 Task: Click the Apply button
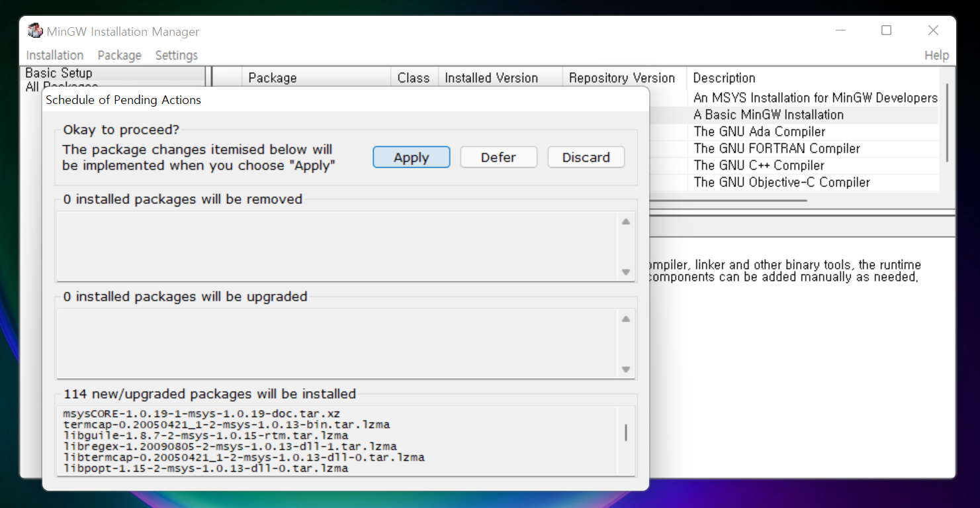pos(412,157)
